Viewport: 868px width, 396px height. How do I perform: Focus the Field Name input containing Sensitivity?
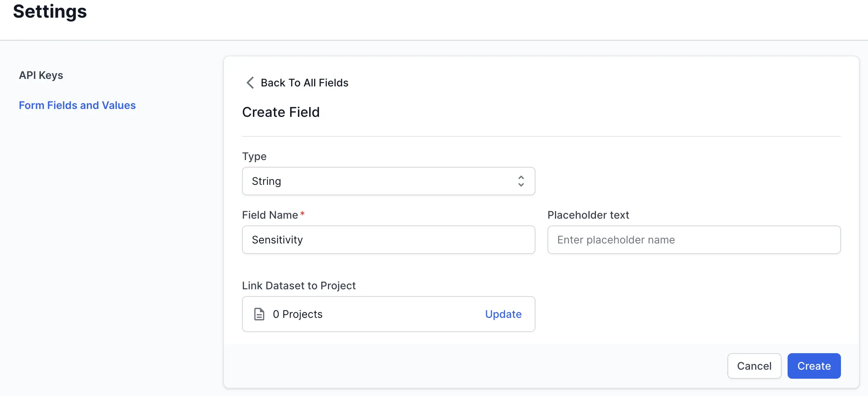coord(388,240)
